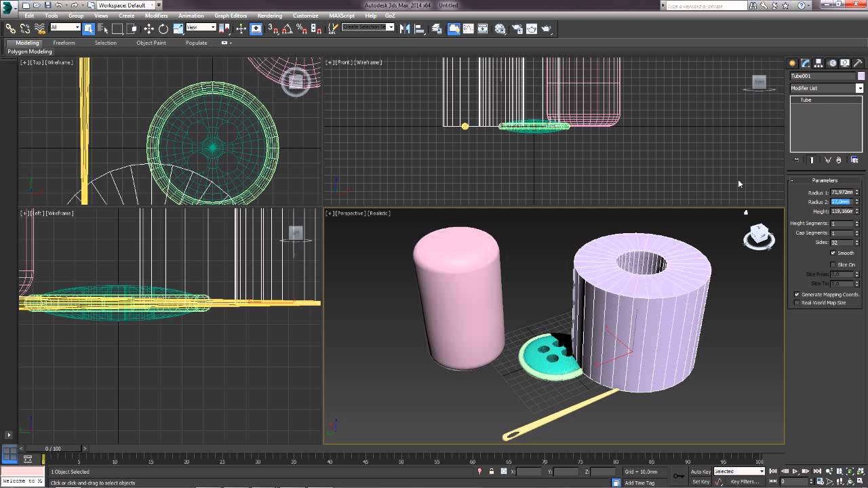868x488 pixels.
Task: Click the Mirror tool icon
Action: pos(405,28)
